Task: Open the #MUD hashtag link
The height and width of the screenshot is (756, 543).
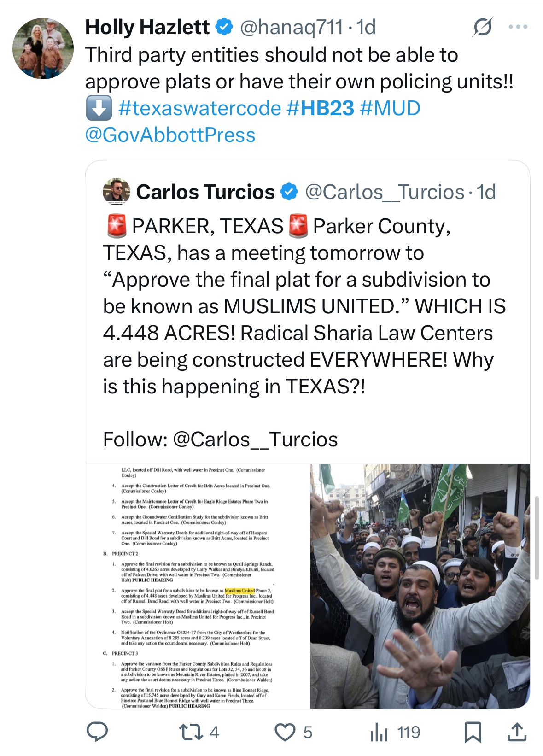Action: click(390, 108)
